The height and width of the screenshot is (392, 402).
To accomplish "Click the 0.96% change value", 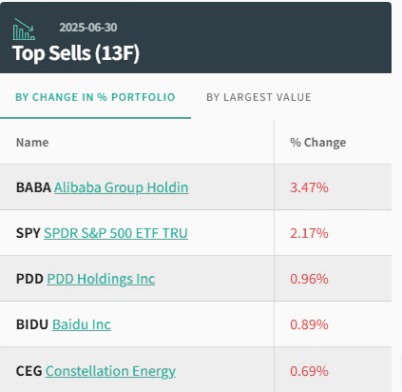I will click(x=309, y=279).
